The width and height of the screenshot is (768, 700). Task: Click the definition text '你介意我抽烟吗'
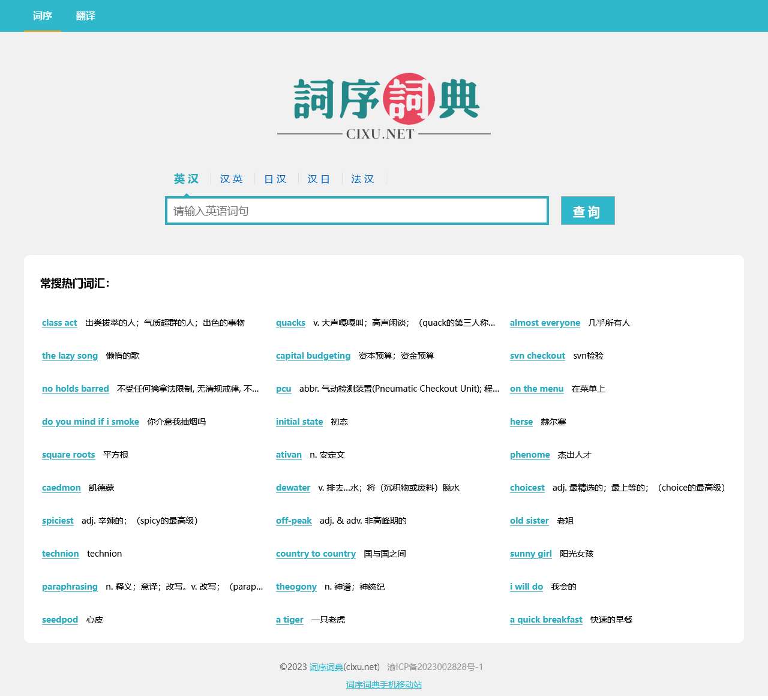coord(176,422)
